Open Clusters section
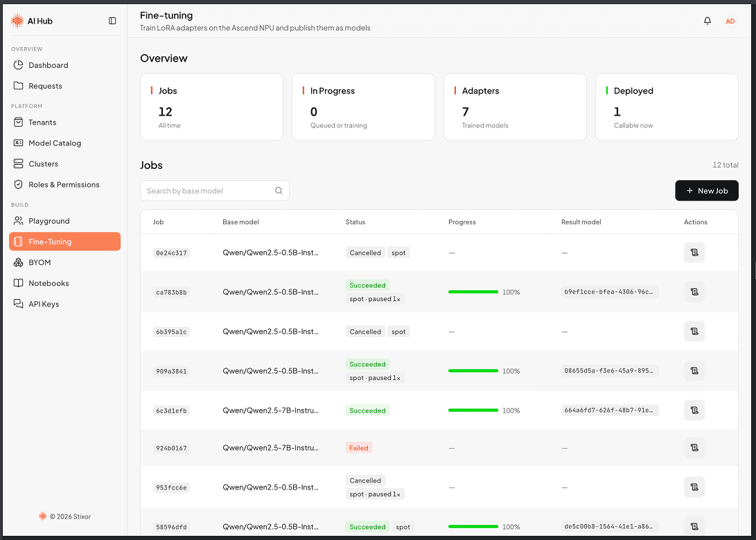The height and width of the screenshot is (540, 756). click(x=64, y=164)
